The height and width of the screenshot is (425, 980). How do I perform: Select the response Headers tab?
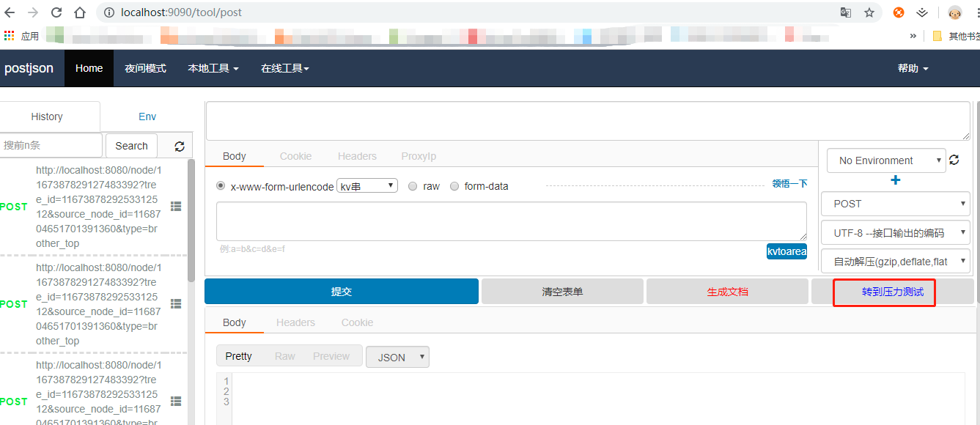tap(295, 322)
